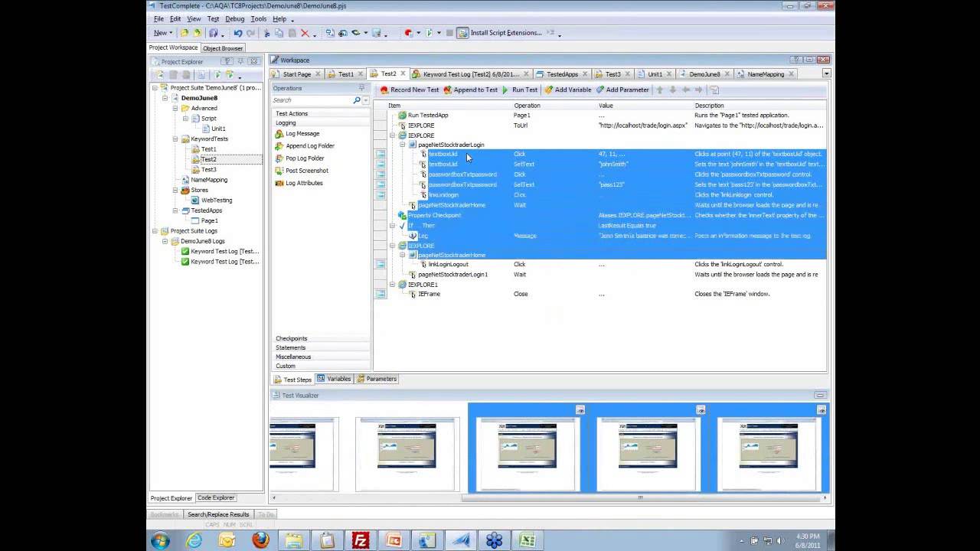Open the Debug menu

235,19
